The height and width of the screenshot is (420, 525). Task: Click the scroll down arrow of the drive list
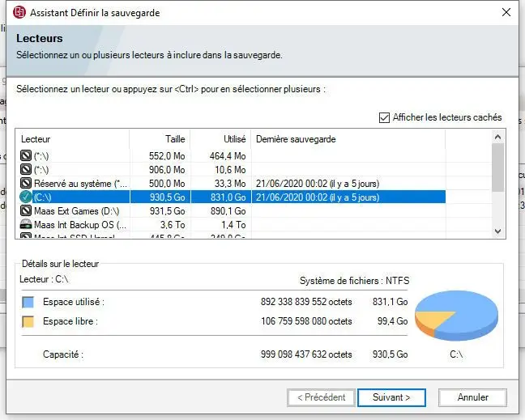498,231
